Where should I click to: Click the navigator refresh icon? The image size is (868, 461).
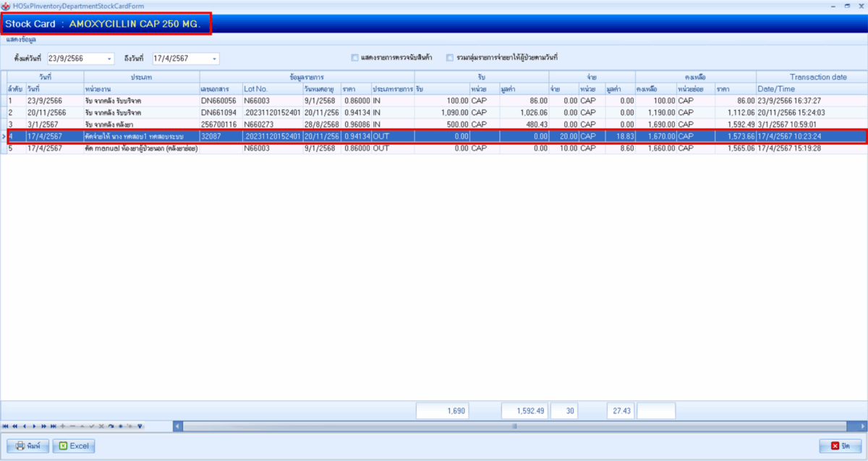coord(111,426)
